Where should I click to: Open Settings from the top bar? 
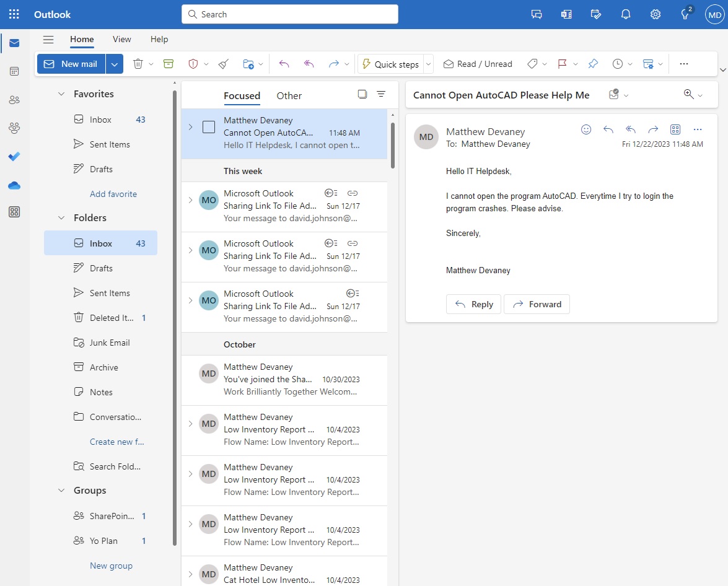pos(656,14)
